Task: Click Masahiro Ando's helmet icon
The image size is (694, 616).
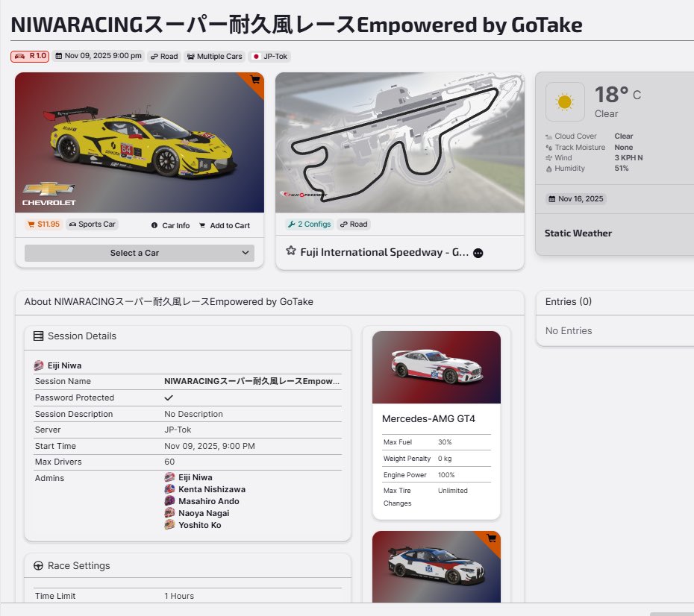Action: coord(169,501)
